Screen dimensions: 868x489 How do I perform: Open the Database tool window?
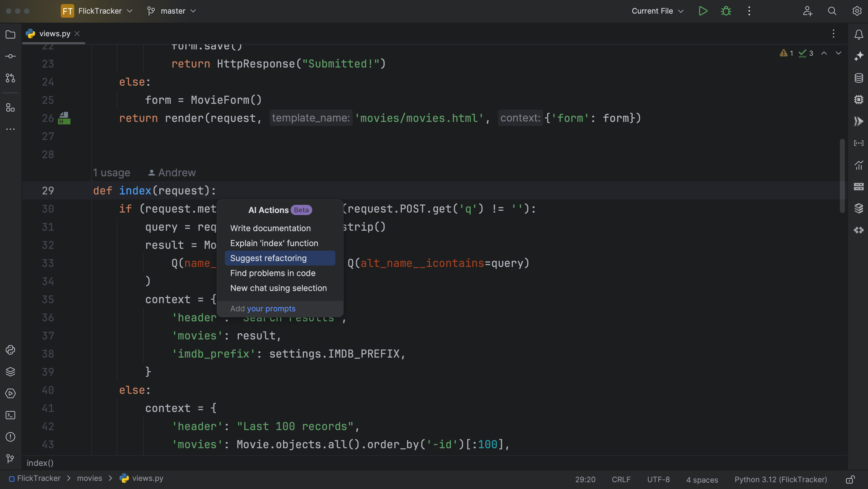click(x=858, y=78)
